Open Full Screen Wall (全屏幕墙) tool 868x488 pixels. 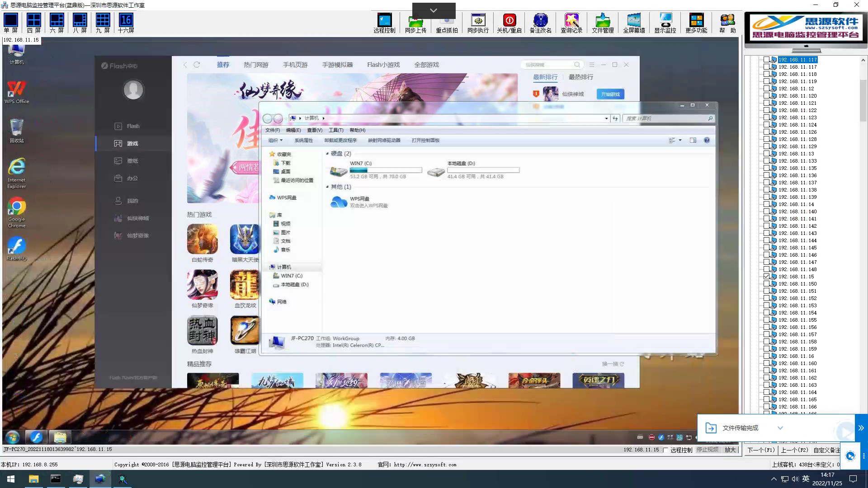(x=634, y=23)
